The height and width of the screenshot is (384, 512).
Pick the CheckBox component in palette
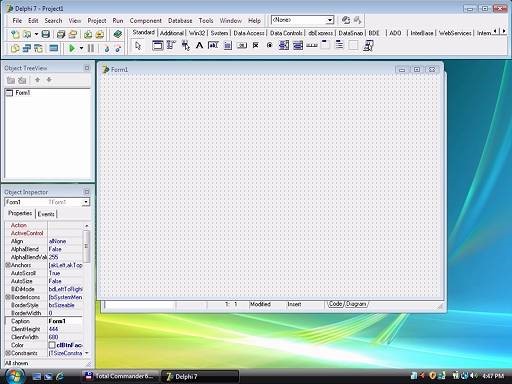click(x=256, y=45)
